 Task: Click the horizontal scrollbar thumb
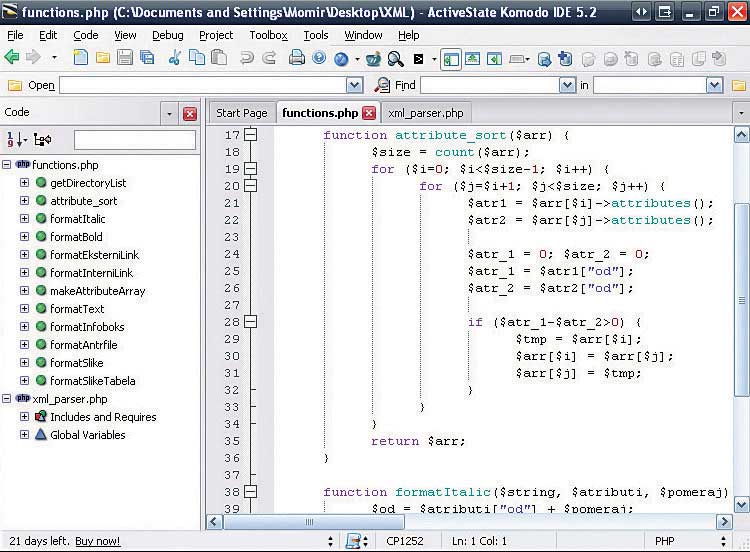coord(314,522)
